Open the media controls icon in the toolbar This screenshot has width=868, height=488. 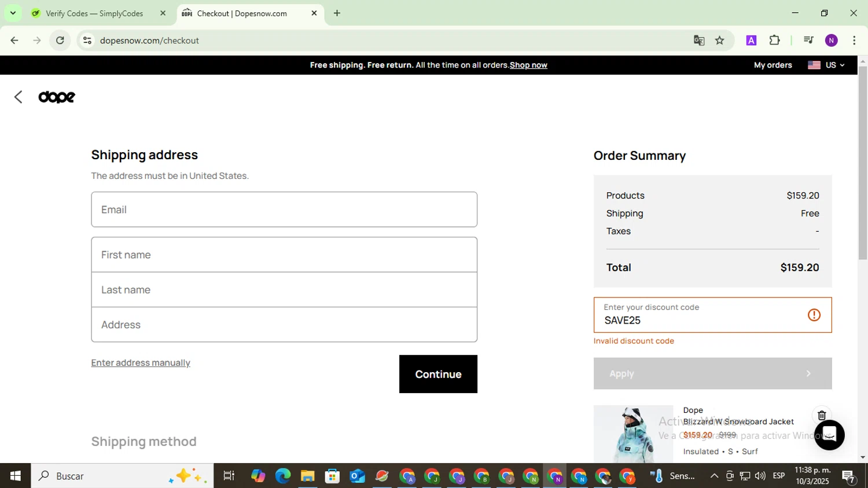(x=808, y=41)
